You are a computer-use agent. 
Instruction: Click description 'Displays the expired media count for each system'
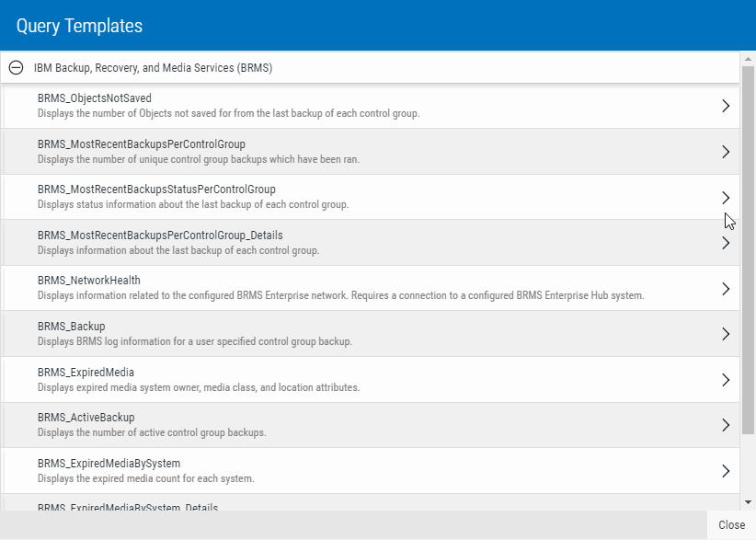pyautogui.click(x=145, y=478)
